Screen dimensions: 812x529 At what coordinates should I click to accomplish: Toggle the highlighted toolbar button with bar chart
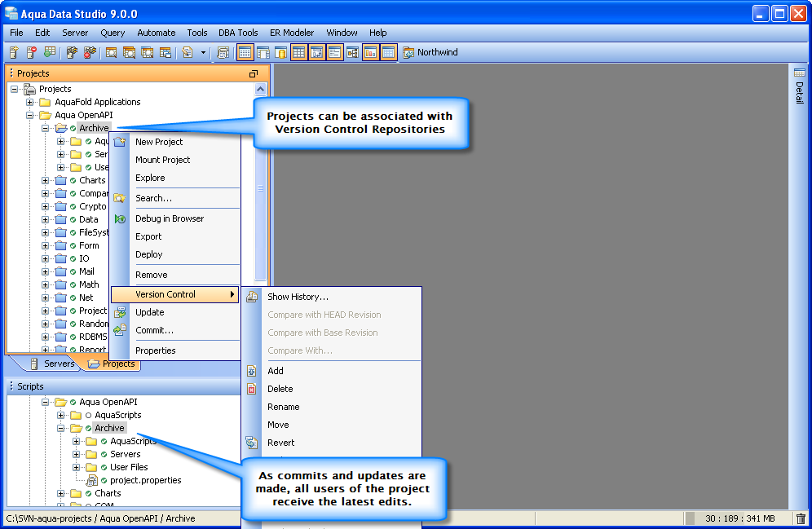[x=370, y=52]
